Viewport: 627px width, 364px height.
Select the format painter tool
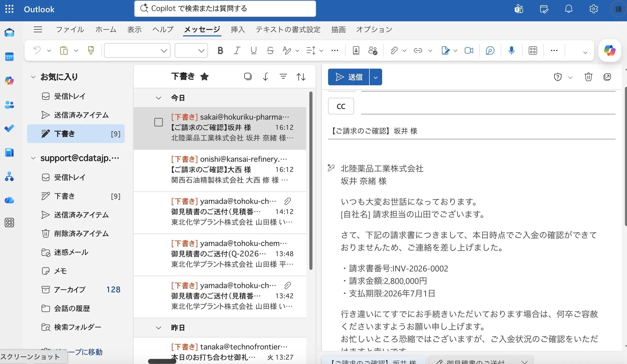(x=91, y=50)
